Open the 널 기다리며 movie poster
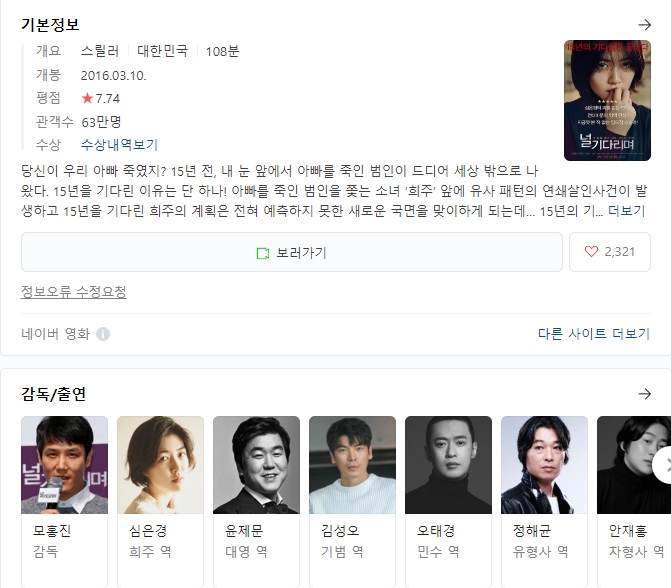Image resolution: width=671 pixels, height=588 pixels. [x=607, y=101]
